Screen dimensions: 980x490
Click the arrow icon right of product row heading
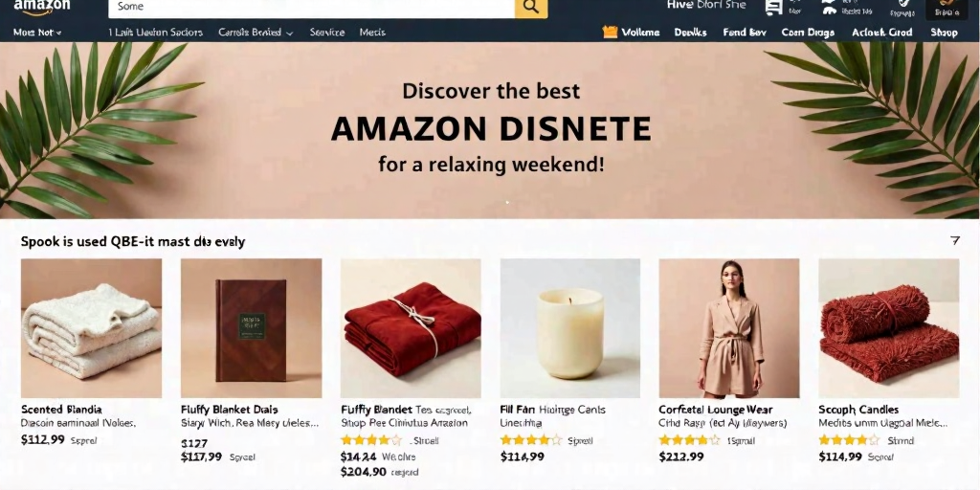tap(954, 240)
